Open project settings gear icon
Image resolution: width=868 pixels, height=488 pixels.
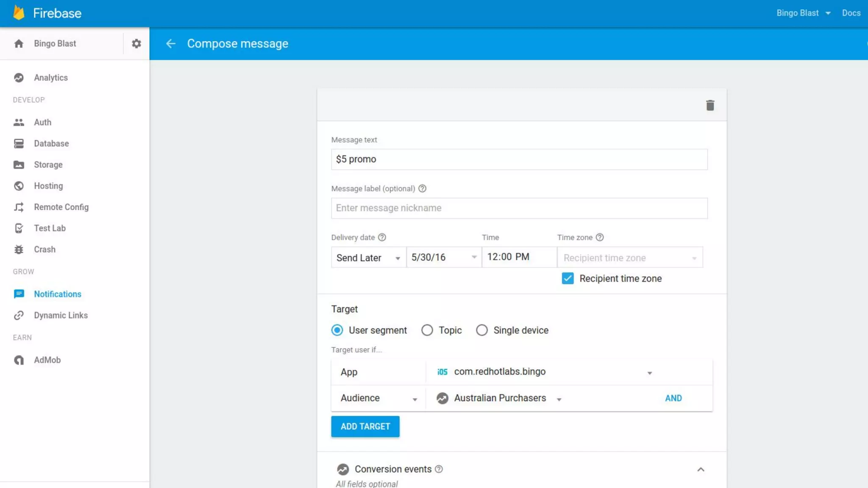(x=136, y=44)
